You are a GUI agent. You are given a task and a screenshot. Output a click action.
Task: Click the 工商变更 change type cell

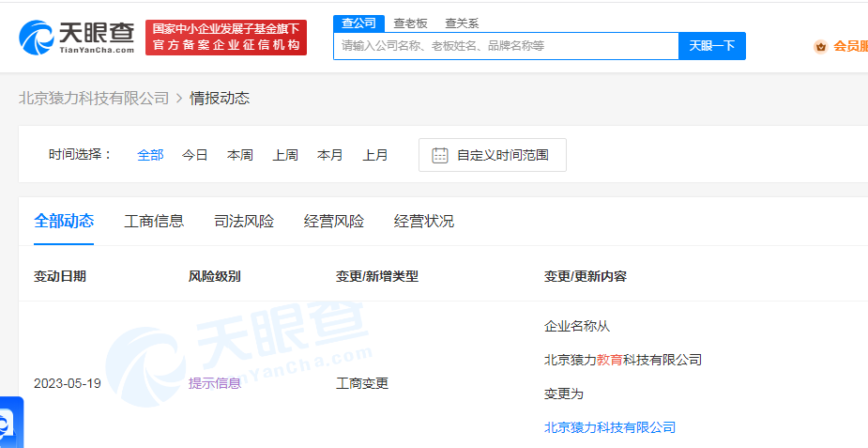pyautogui.click(x=362, y=383)
